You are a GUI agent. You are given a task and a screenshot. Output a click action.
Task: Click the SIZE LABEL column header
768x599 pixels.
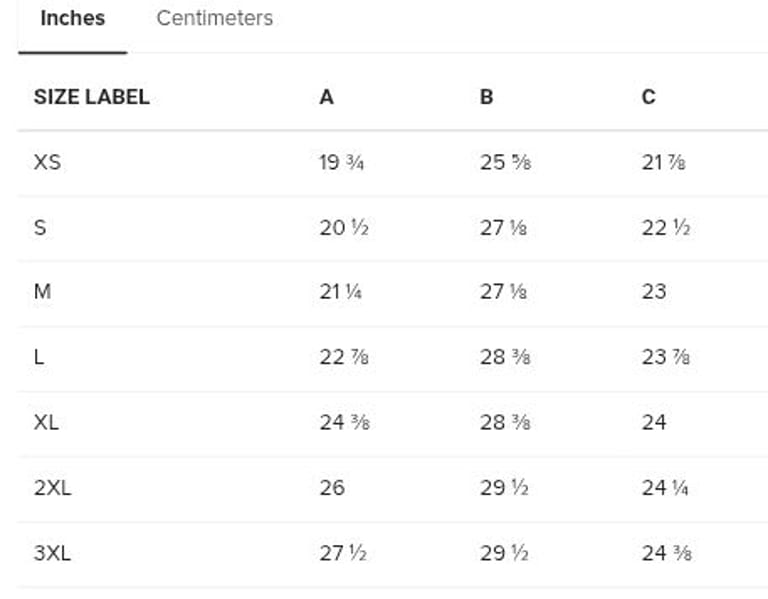(x=91, y=97)
